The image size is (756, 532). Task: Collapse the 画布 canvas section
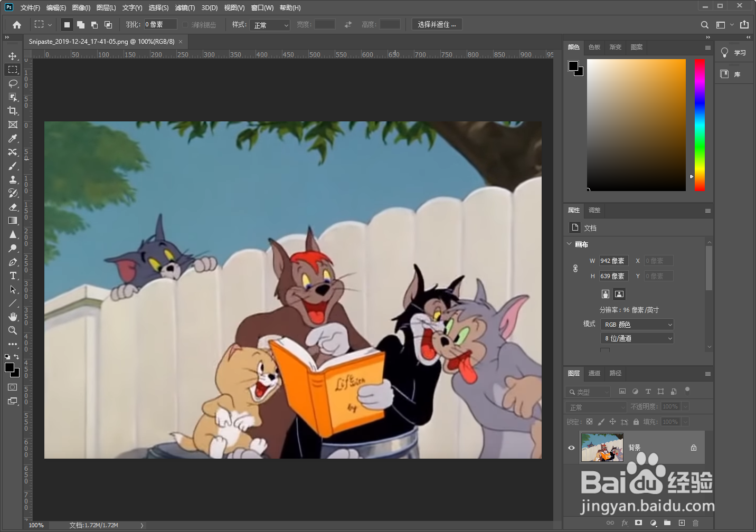pyautogui.click(x=569, y=244)
